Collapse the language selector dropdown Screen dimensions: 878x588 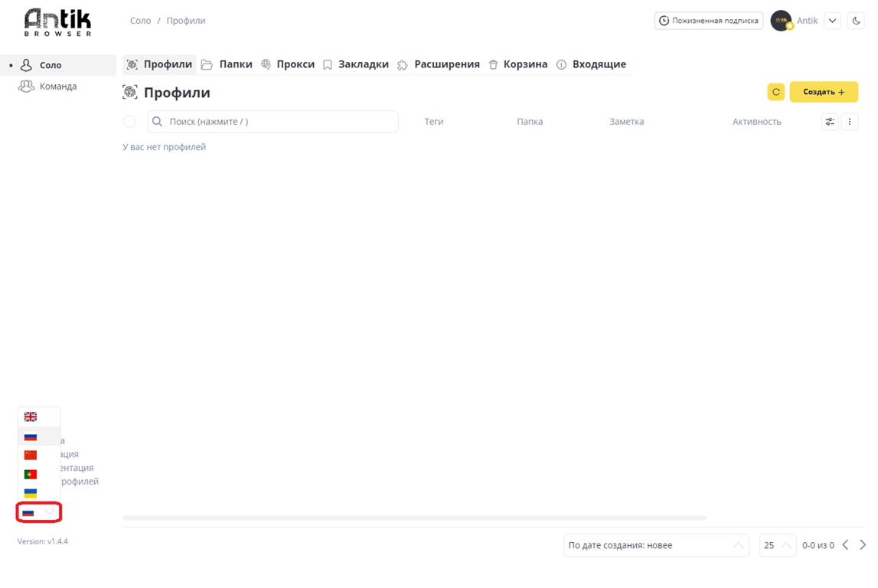[x=38, y=512]
